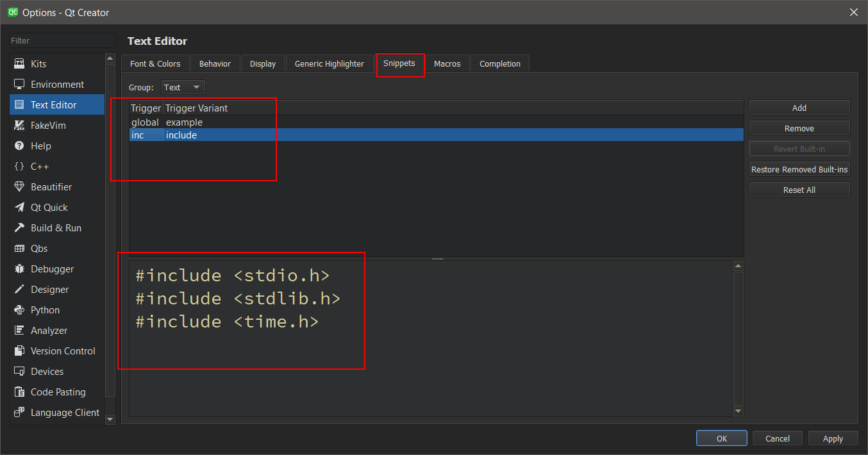Switch to the Macros tab
Screen dimensions: 868x455
click(x=447, y=63)
